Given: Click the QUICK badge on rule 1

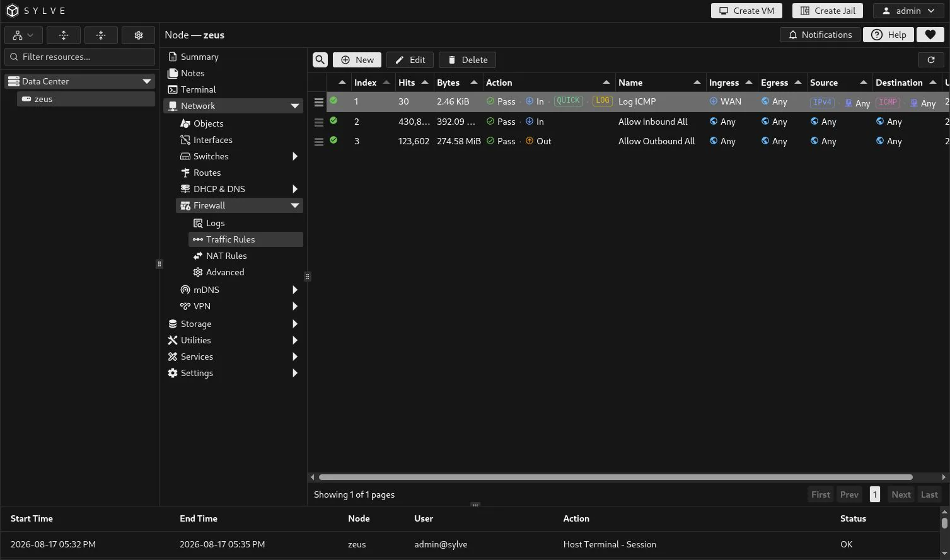Looking at the screenshot, I should [568, 101].
